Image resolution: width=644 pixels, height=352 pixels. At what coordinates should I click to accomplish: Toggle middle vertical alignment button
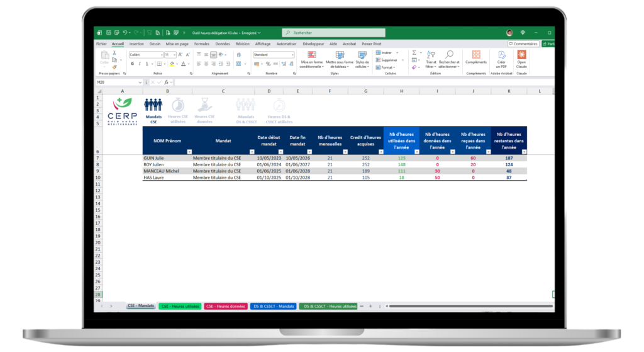point(206,55)
